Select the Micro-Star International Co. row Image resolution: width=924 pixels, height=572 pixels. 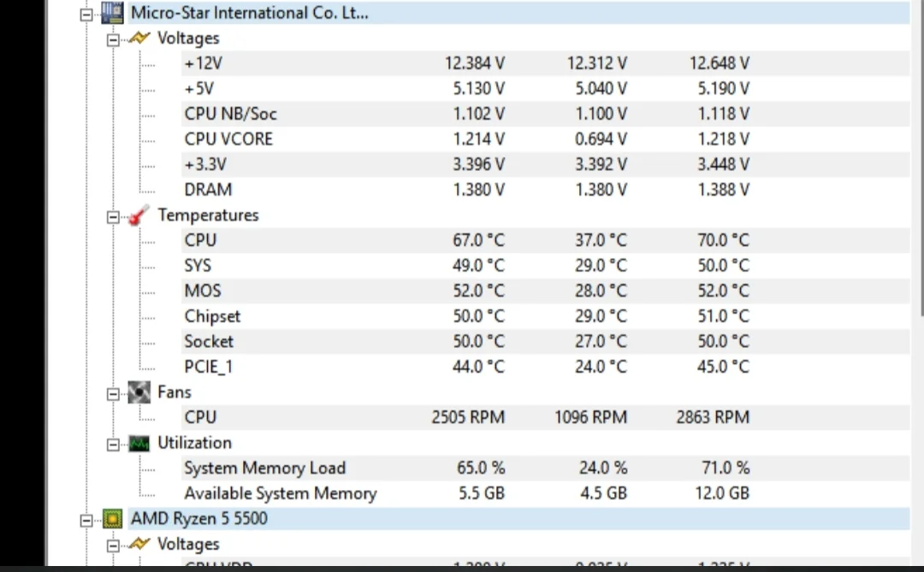(518, 13)
